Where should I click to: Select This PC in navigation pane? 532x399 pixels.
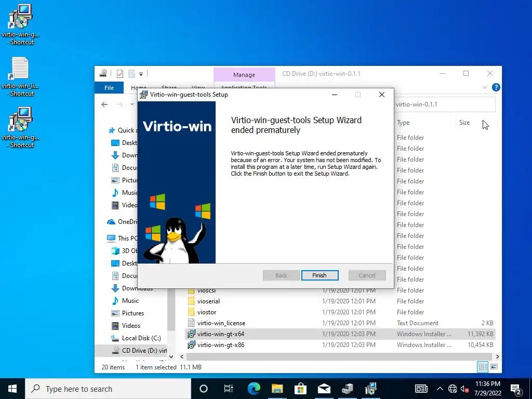(x=122, y=238)
